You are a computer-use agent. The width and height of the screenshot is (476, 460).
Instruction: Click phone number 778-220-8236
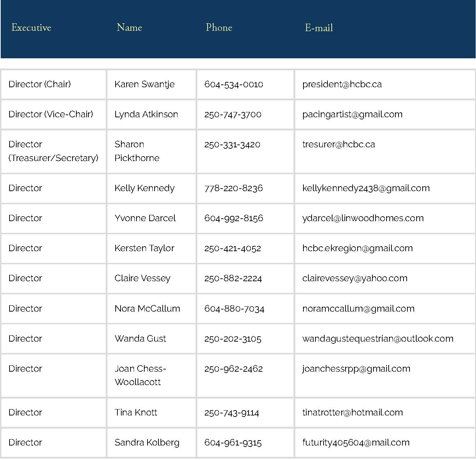(x=234, y=188)
